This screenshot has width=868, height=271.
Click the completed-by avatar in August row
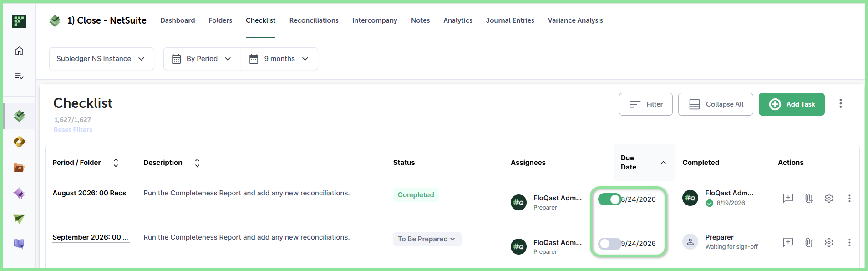tap(690, 198)
